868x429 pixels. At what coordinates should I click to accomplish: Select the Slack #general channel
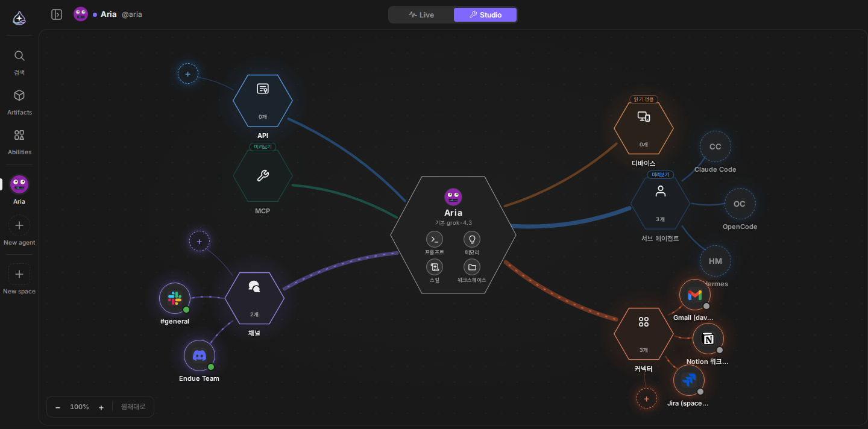tap(175, 298)
